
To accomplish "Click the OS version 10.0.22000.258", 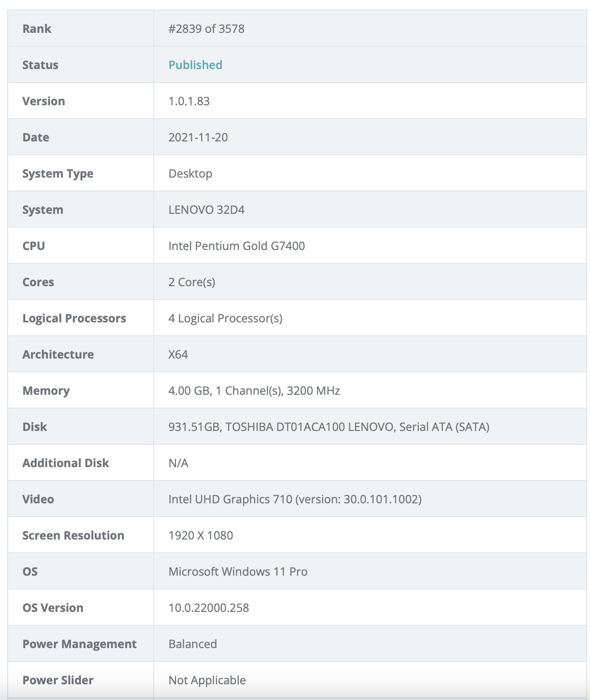I will click(x=208, y=608).
